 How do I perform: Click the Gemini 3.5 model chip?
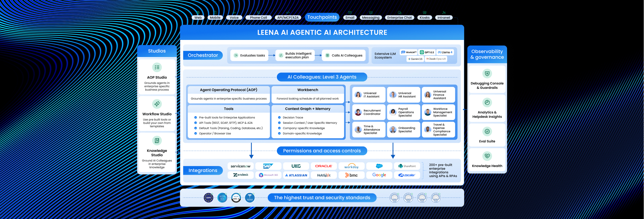pyautogui.click(x=415, y=59)
